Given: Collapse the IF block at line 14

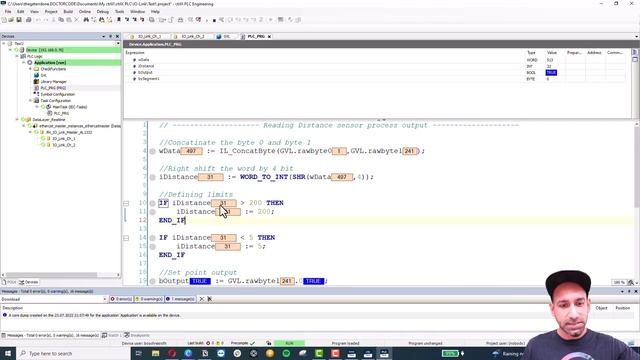Looking at the screenshot, I should point(126,238).
